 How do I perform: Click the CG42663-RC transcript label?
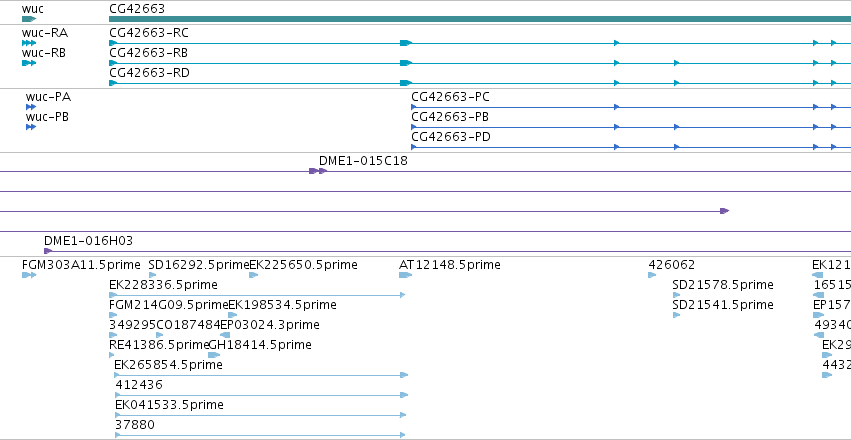pyautogui.click(x=149, y=33)
